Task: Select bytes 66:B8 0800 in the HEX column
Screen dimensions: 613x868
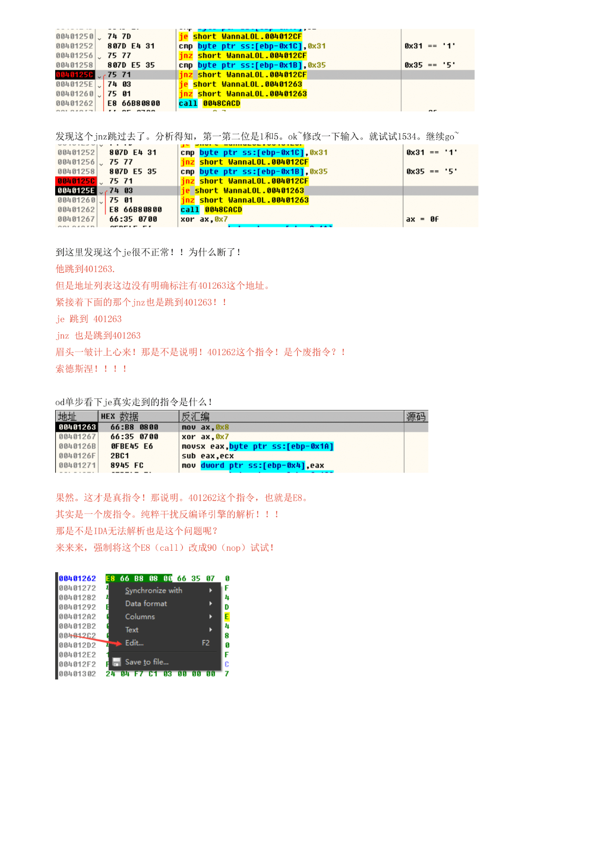Action: 134,427
